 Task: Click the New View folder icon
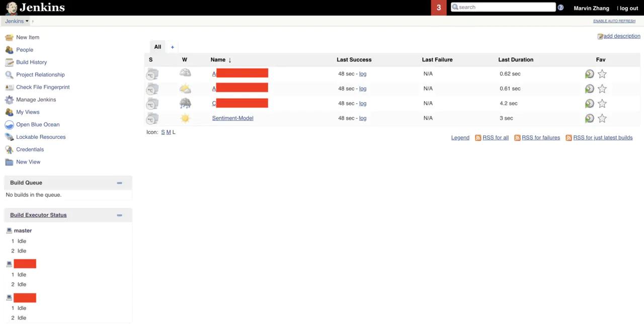point(9,162)
